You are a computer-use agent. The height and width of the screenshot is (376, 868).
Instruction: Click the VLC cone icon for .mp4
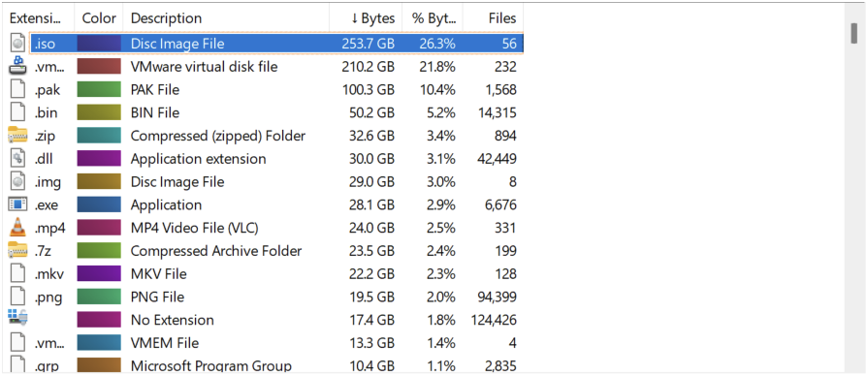click(x=17, y=228)
